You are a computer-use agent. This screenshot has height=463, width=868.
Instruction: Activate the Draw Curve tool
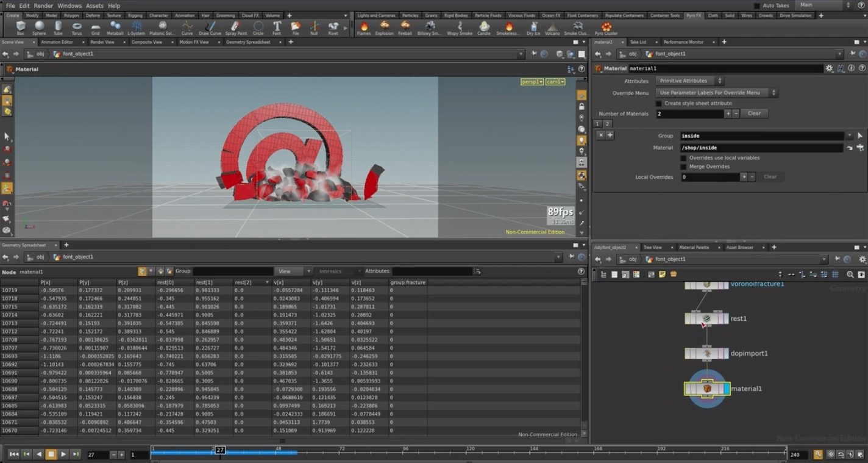tap(211, 28)
